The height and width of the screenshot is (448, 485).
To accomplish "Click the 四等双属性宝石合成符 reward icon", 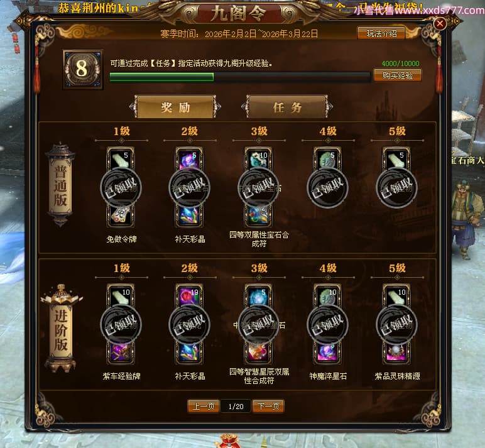I will (259, 216).
